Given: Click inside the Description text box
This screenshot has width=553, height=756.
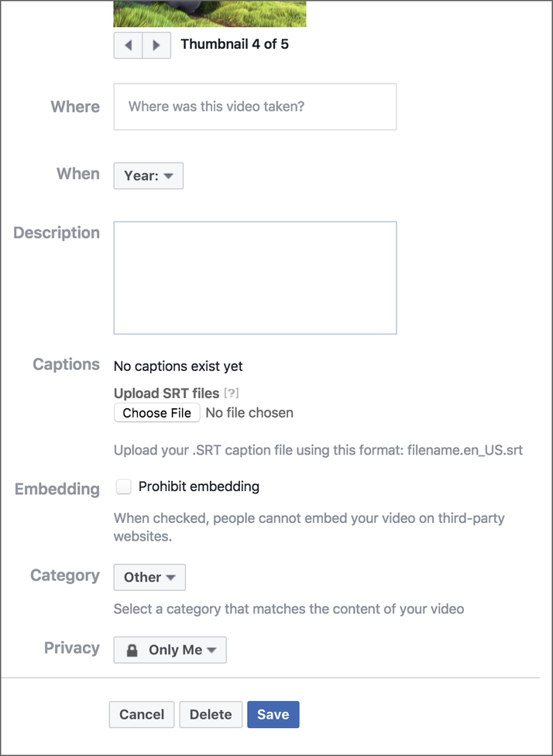Looking at the screenshot, I should [x=255, y=278].
